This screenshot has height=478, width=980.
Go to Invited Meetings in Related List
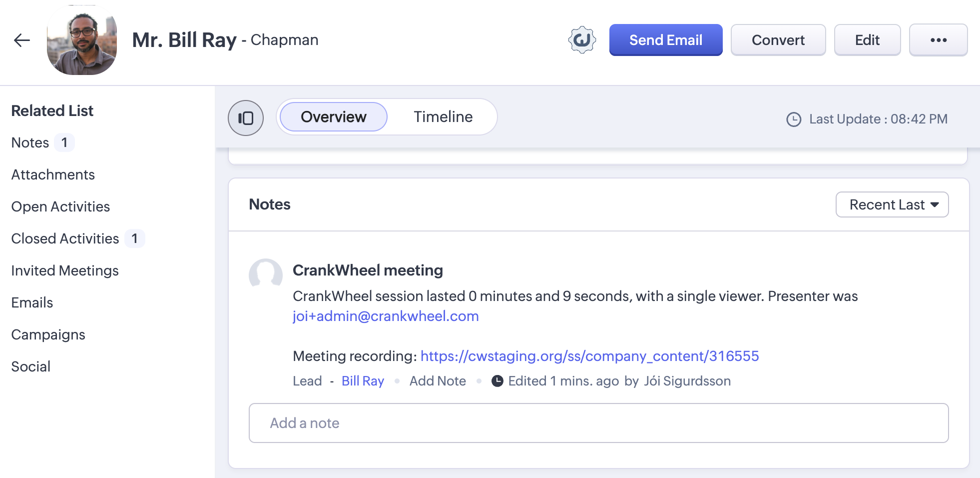click(65, 270)
